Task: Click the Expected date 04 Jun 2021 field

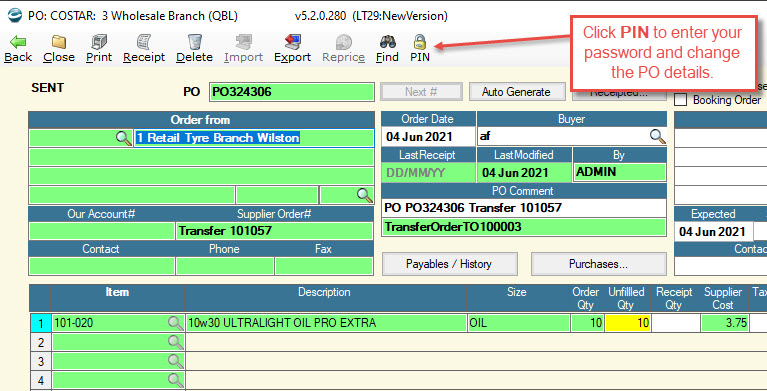Action: coord(714,231)
